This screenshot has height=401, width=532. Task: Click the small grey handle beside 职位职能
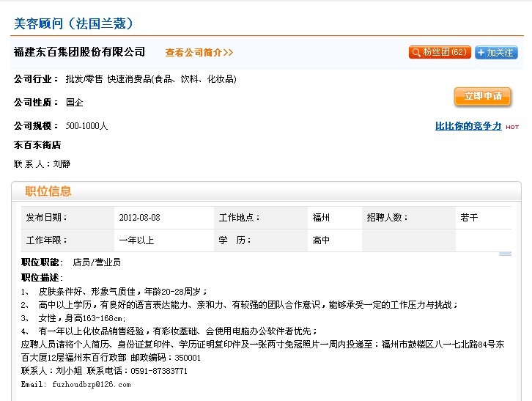(x=505, y=254)
